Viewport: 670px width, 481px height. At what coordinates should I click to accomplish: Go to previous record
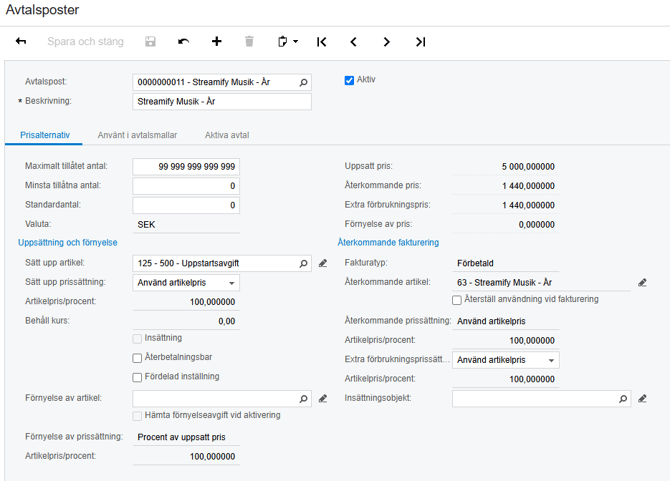[353, 42]
